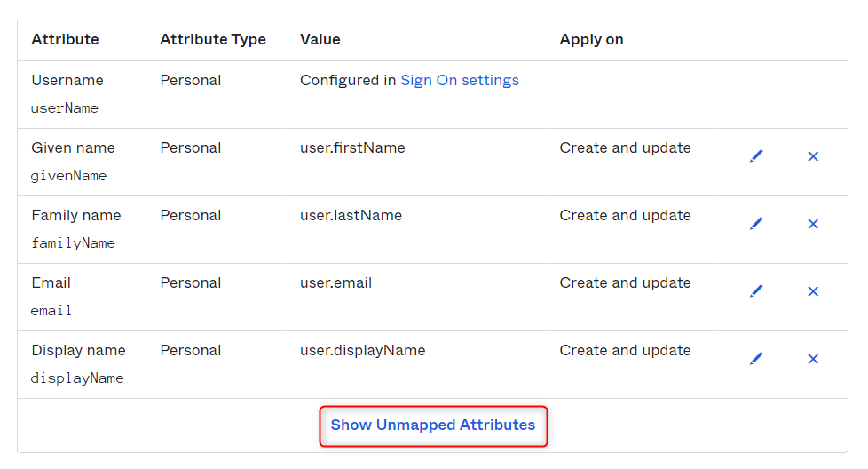This screenshot has width=868, height=469.
Task: Click the Attribute column header
Action: pos(65,39)
